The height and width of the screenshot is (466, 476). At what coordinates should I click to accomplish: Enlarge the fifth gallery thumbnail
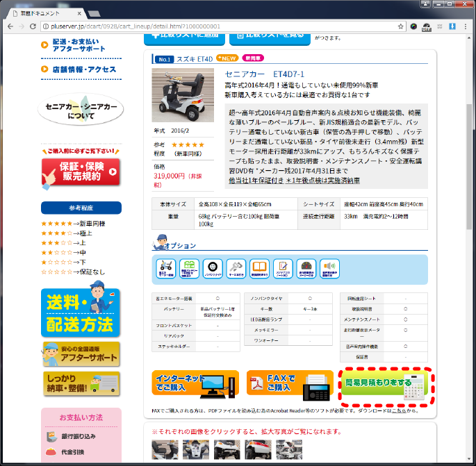289,449
